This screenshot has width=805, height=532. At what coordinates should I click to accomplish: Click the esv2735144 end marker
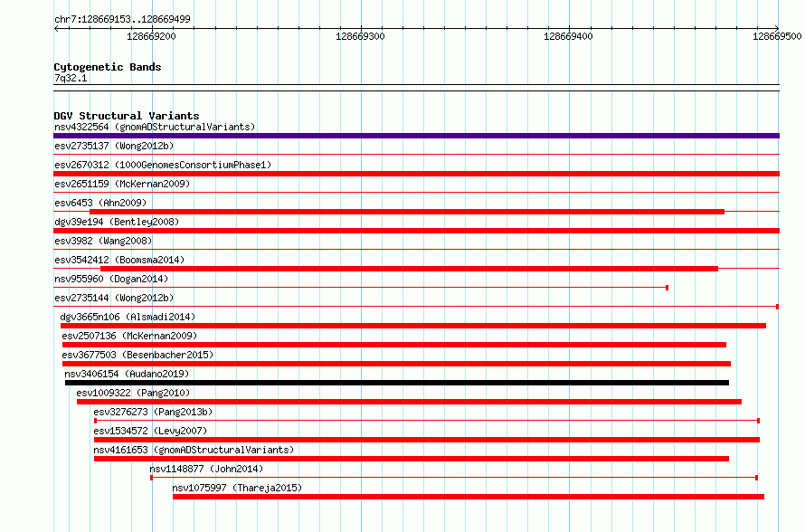point(777,307)
